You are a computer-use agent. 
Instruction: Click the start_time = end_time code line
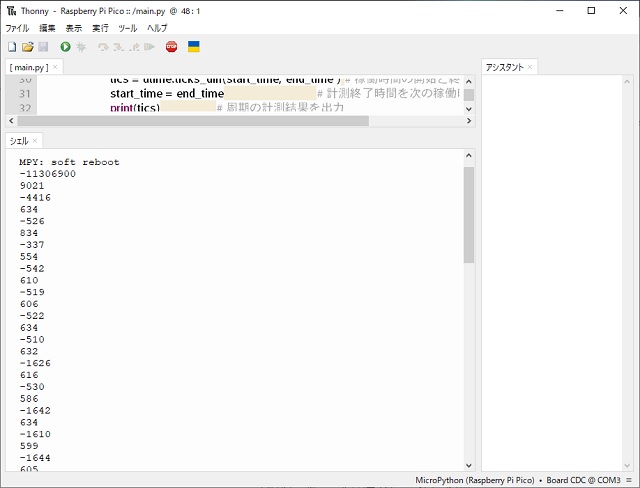(167, 93)
